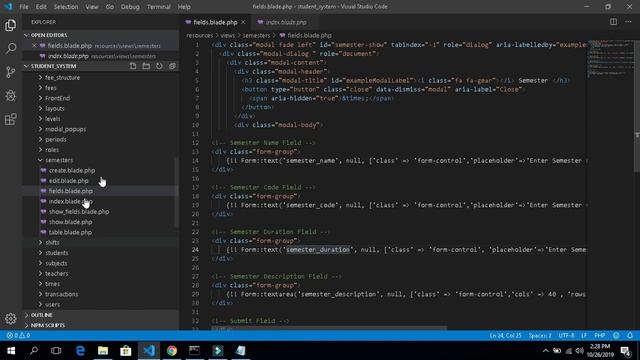This screenshot has height=360, width=640.
Task: Close fields.blade.php tab
Action: coord(243,22)
